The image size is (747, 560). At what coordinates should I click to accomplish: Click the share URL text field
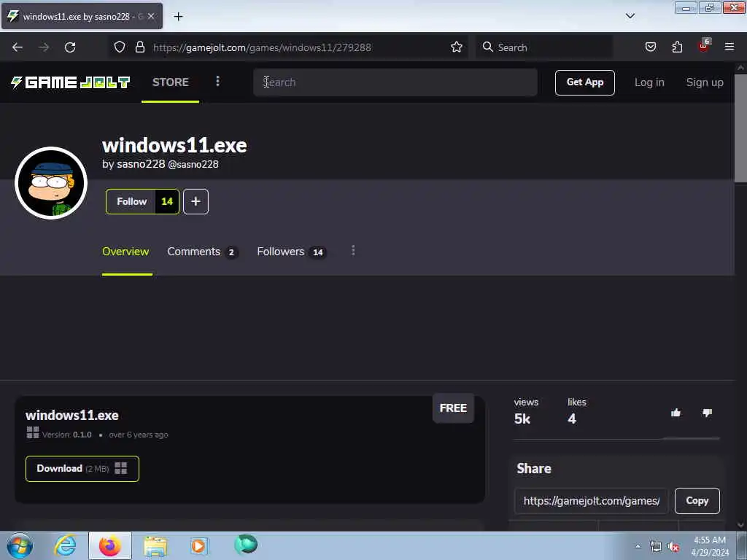tap(591, 501)
